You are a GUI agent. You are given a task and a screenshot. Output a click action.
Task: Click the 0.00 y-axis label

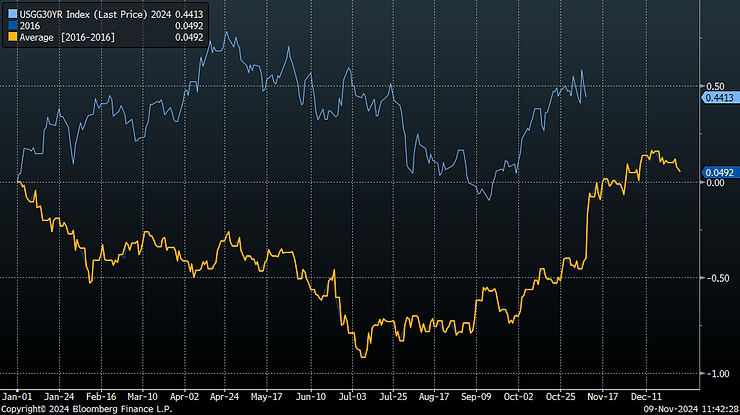click(x=715, y=182)
